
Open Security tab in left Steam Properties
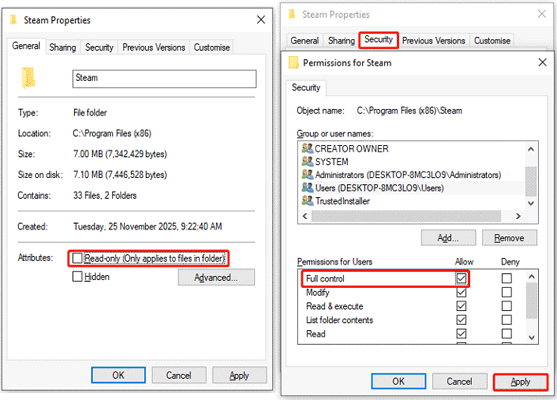click(99, 47)
